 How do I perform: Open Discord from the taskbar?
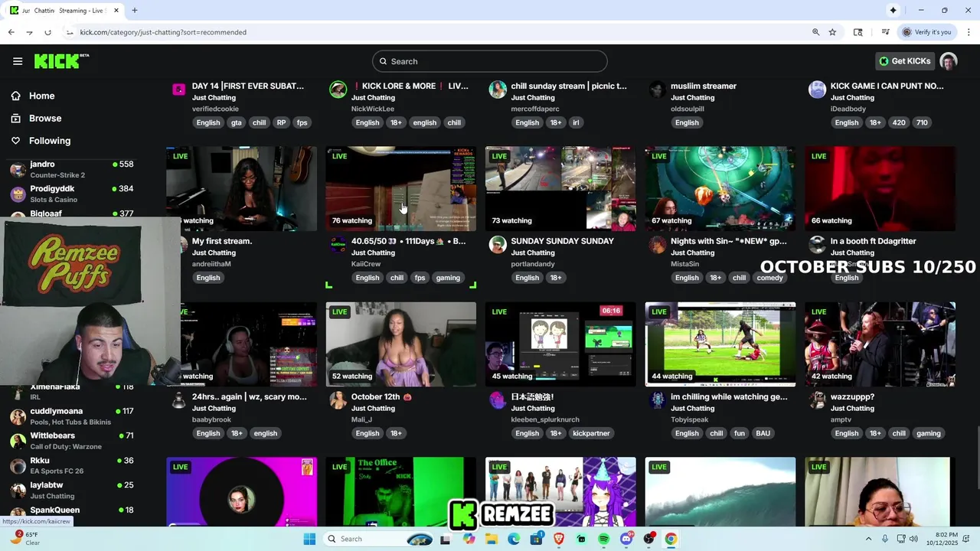[626, 539]
